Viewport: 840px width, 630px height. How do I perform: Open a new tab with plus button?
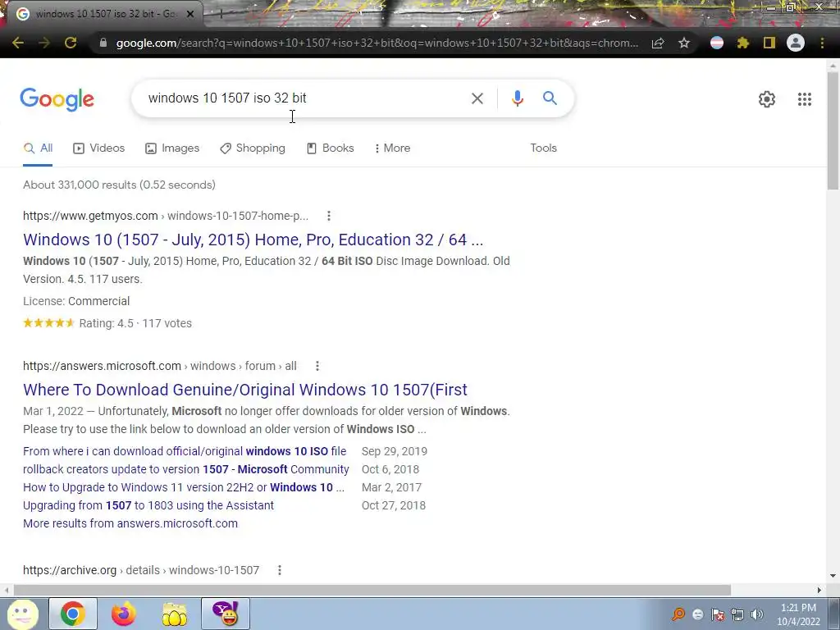220,14
